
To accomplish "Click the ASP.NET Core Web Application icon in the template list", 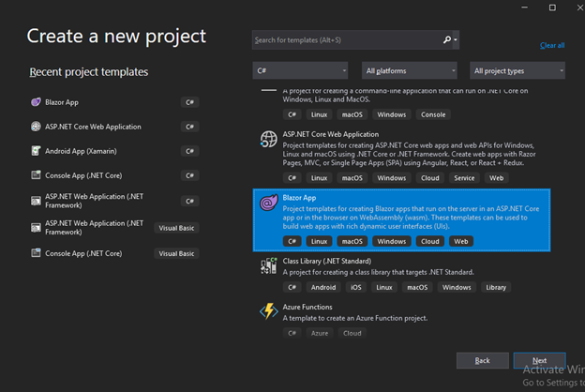I will 268,139.
